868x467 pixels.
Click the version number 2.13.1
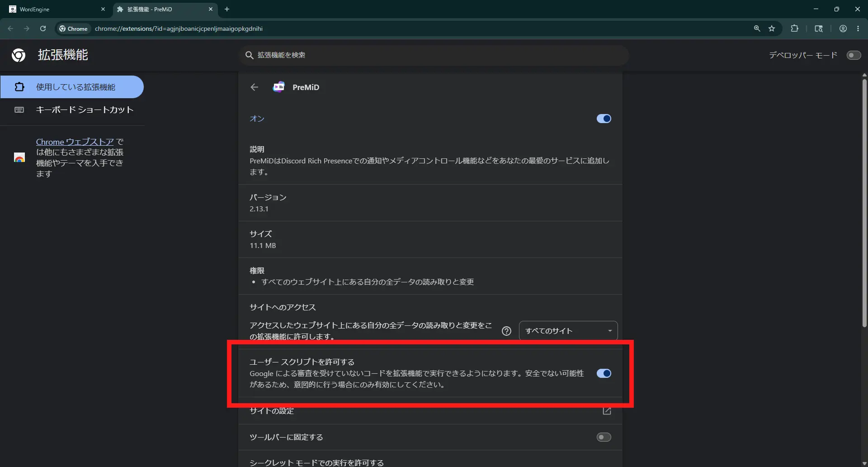click(x=259, y=209)
